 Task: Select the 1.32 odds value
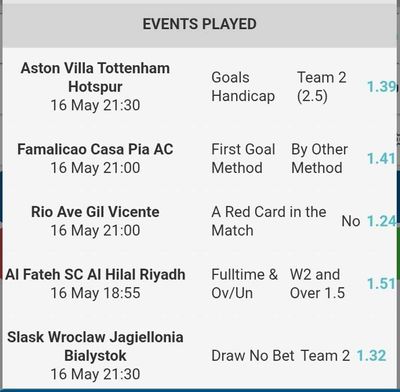(371, 355)
